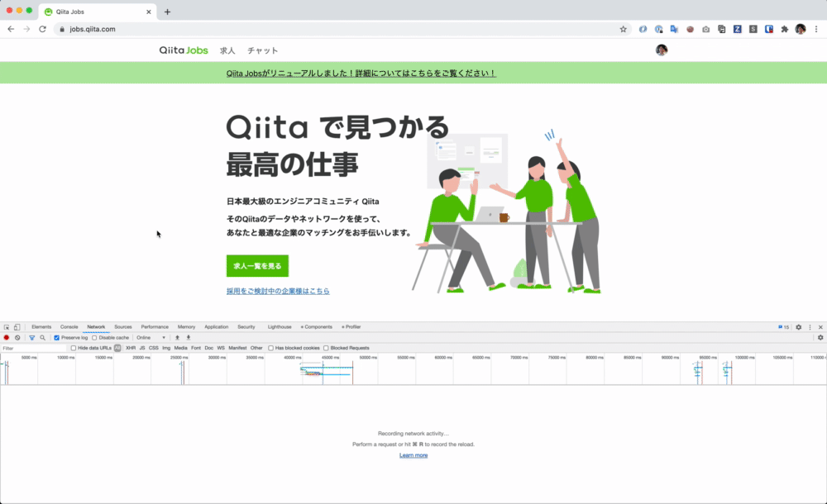The image size is (827, 504).
Task: Select the All request type filter
Action: 117,348
